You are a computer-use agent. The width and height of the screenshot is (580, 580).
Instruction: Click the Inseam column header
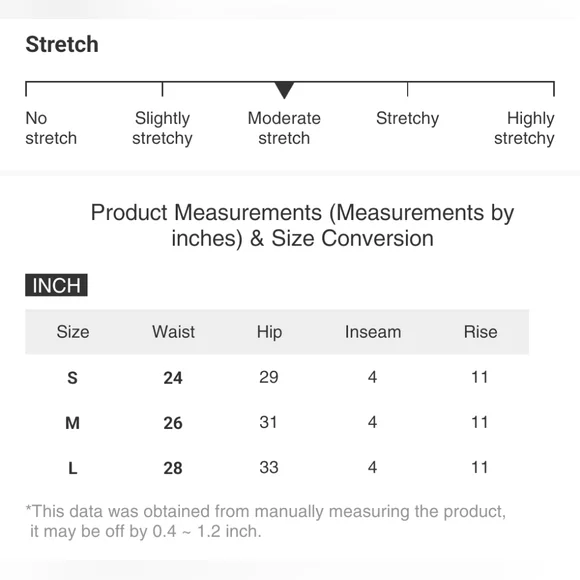pyautogui.click(x=373, y=332)
